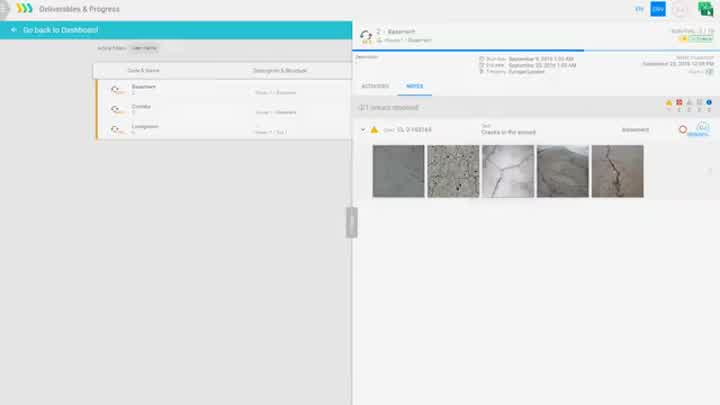The height and width of the screenshot is (405, 720).
Task: Open the first plain grey concrete photo
Action: coord(399,171)
